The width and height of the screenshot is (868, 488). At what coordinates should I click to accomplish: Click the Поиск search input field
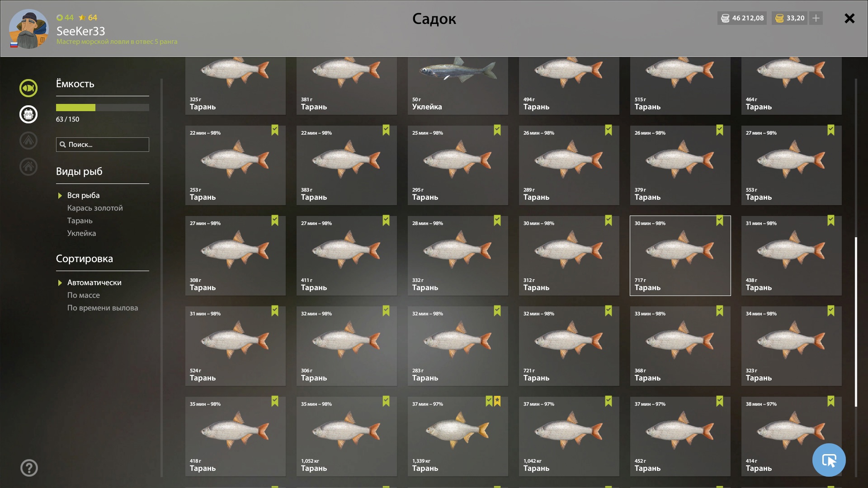click(x=103, y=145)
